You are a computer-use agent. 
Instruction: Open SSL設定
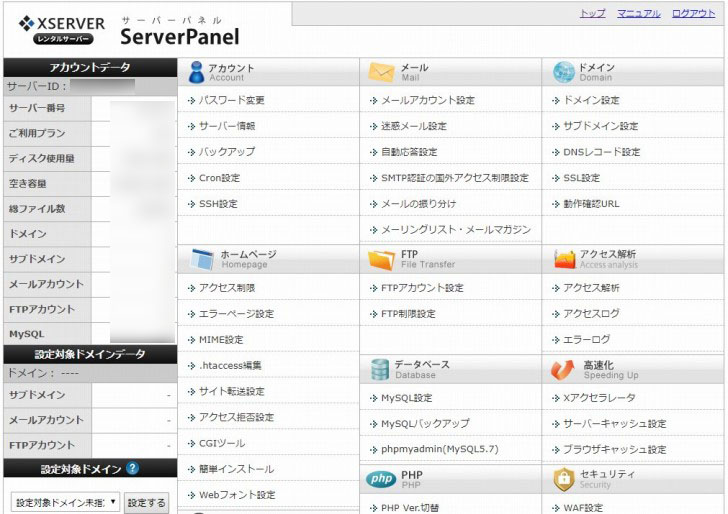[x=581, y=178]
